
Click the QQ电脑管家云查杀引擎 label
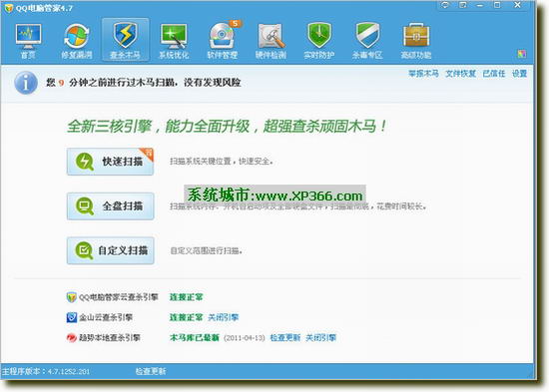click(119, 297)
